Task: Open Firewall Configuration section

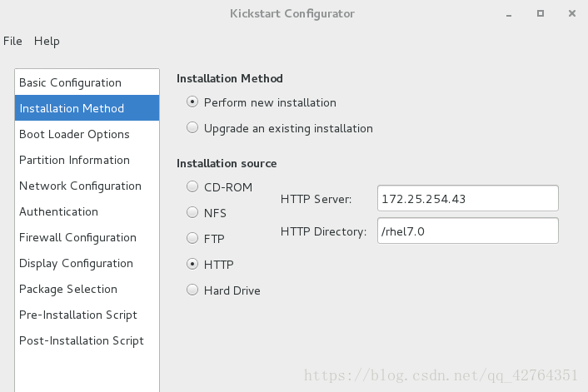Action: click(87, 237)
